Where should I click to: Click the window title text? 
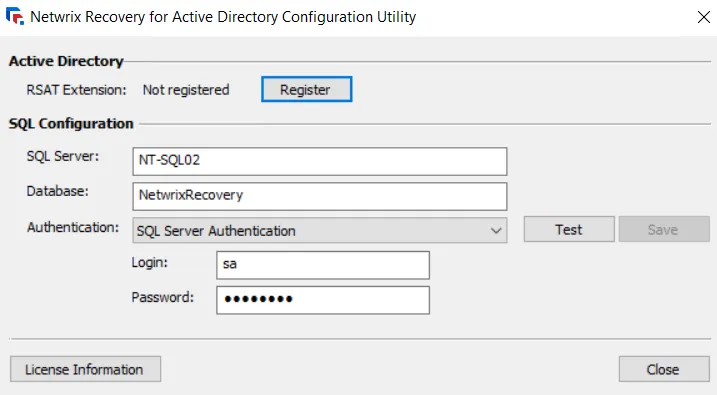[x=223, y=17]
